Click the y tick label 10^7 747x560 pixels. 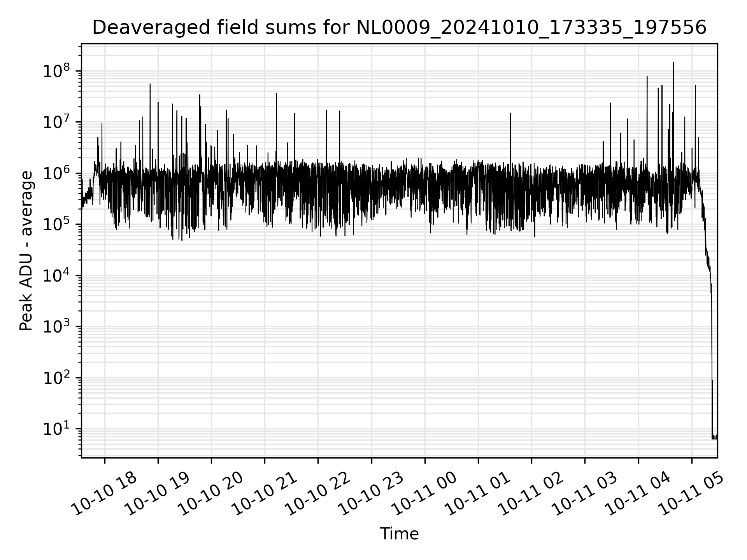[x=57, y=122]
